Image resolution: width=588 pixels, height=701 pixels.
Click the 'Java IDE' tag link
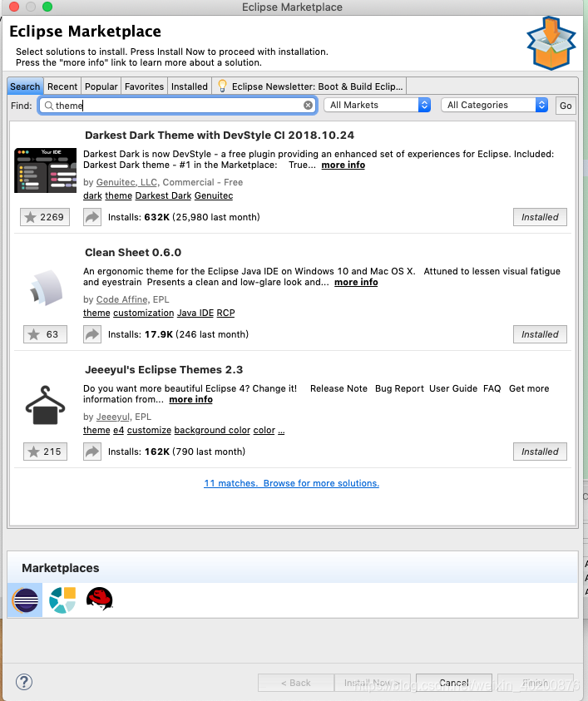[195, 313]
